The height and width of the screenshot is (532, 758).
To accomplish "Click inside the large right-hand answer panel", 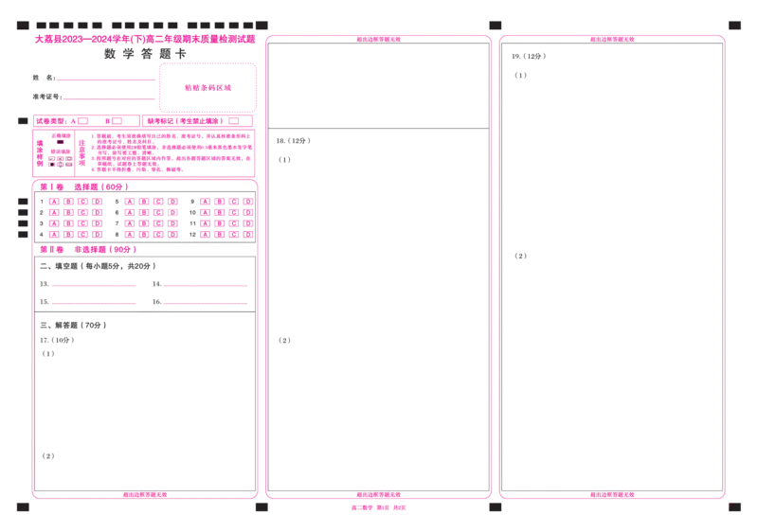I will click(612, 284).
